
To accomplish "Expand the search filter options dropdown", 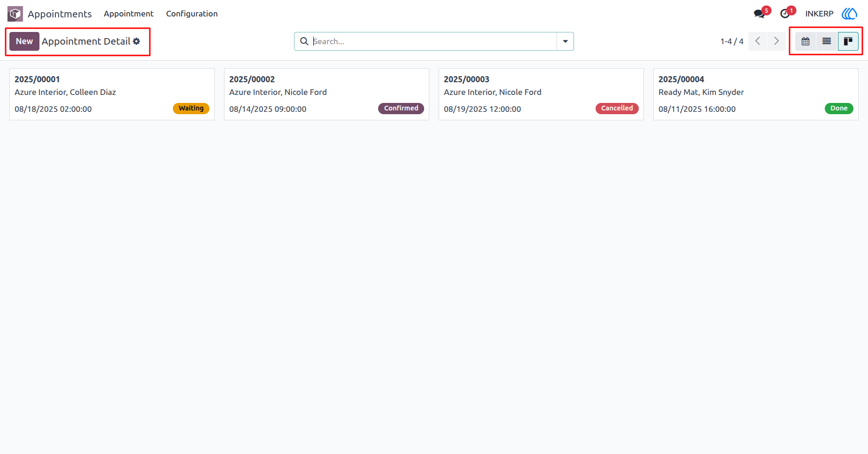I will [x=565, y=41].
